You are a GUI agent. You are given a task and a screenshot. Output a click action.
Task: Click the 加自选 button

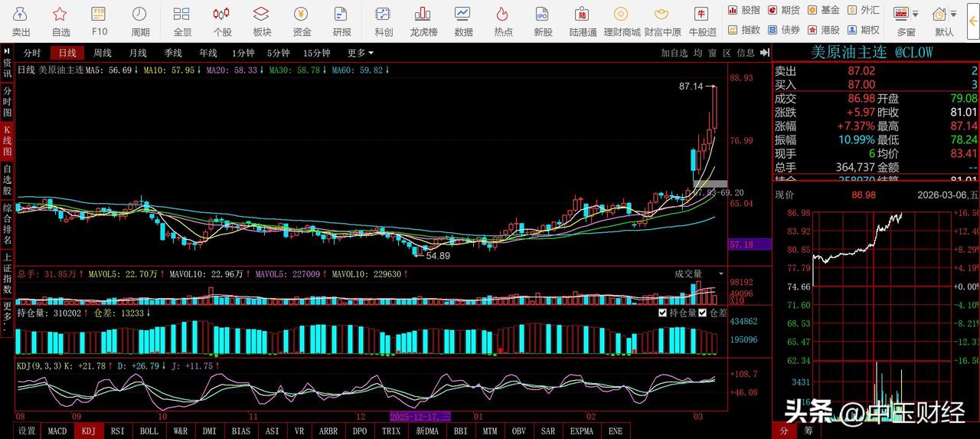click(675, 53)
